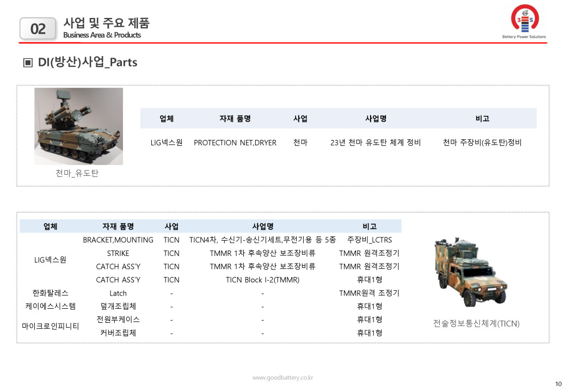This screenshot has height=392, width=566.
Task: Click the 23년 천마 유도탄 체계 정비 cell
Action: click(x=376, y=143)
